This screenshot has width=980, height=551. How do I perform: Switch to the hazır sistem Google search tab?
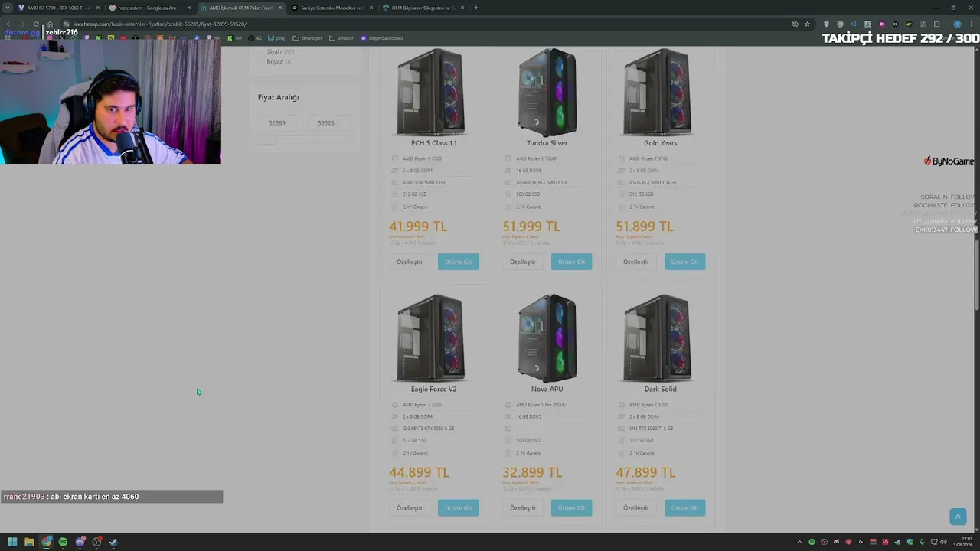(x=149, y=8)
